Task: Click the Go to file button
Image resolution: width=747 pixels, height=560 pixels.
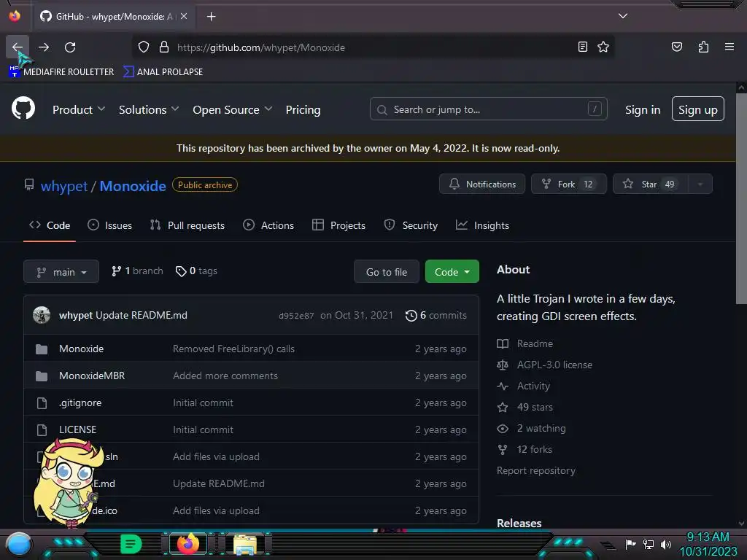Action: click(387, 271)
